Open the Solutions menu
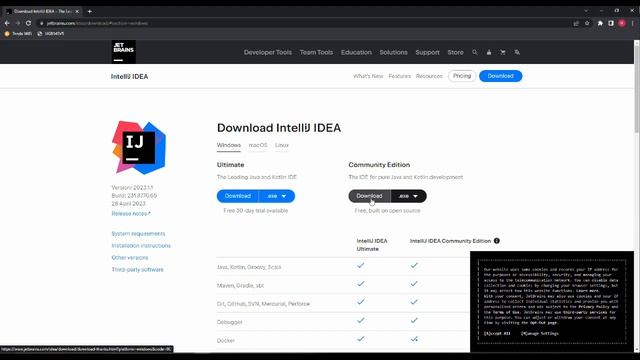Viewport: 640px width, 360px height. coord(393,52)
